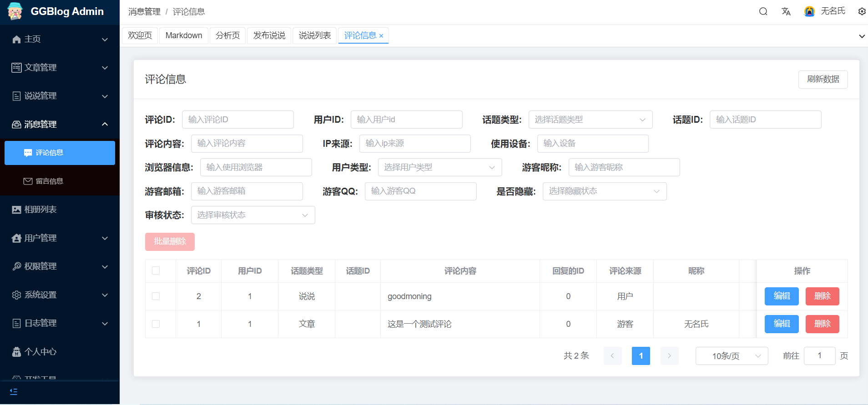The width and height of the screenshot is (868, 405).
Task: Open the 选择审核状态 dropdown
Action: coord(253,215)
